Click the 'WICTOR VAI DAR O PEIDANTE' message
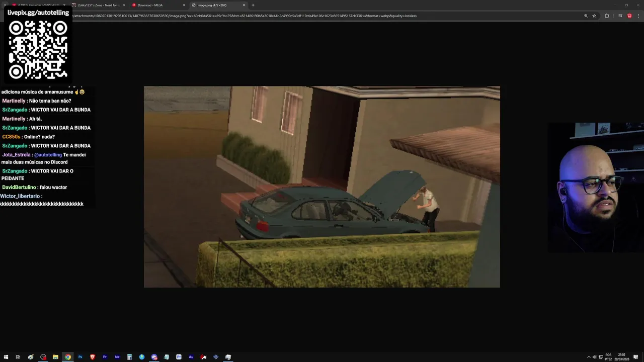 [37, 174]
